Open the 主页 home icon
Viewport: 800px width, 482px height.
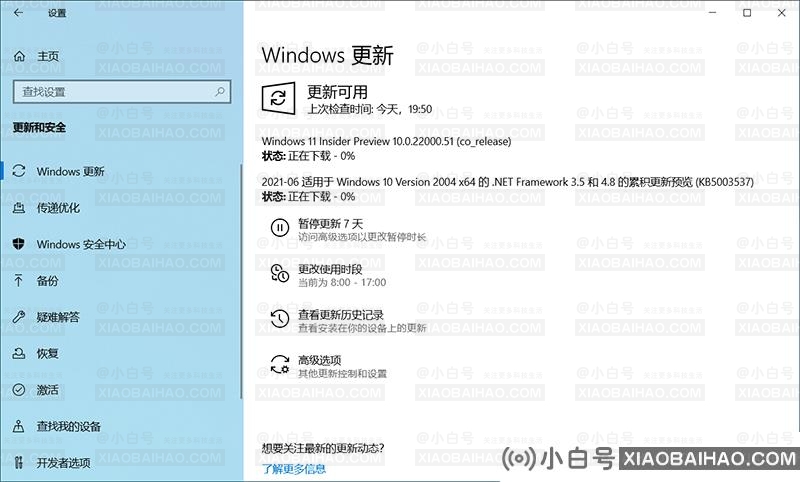click(19, 56)
